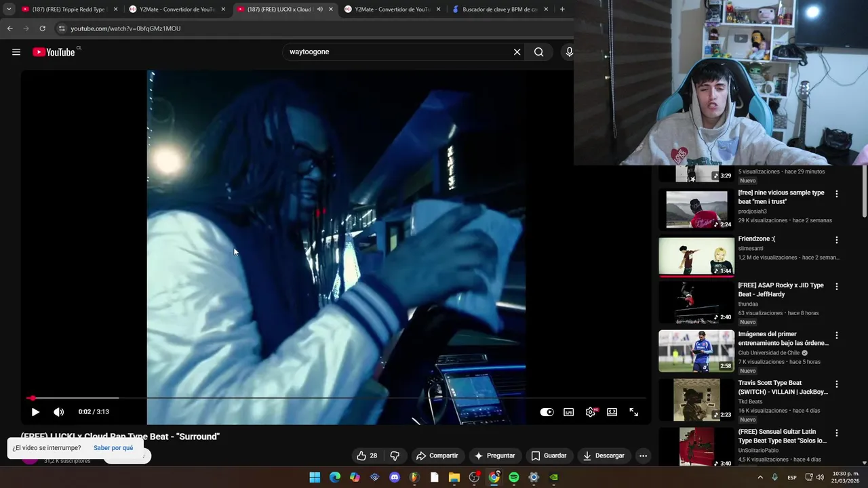Open OBS Studio from the taskbar
The height and width of the screenshot is (488, 868).
coord(474,477)
